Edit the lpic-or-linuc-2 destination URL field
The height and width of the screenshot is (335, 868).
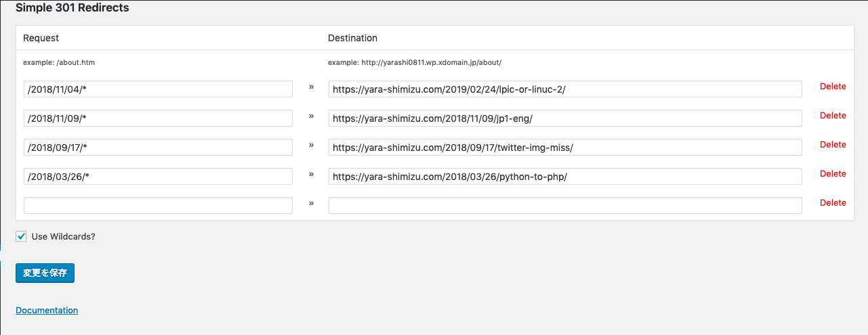(x=565, y=89)
